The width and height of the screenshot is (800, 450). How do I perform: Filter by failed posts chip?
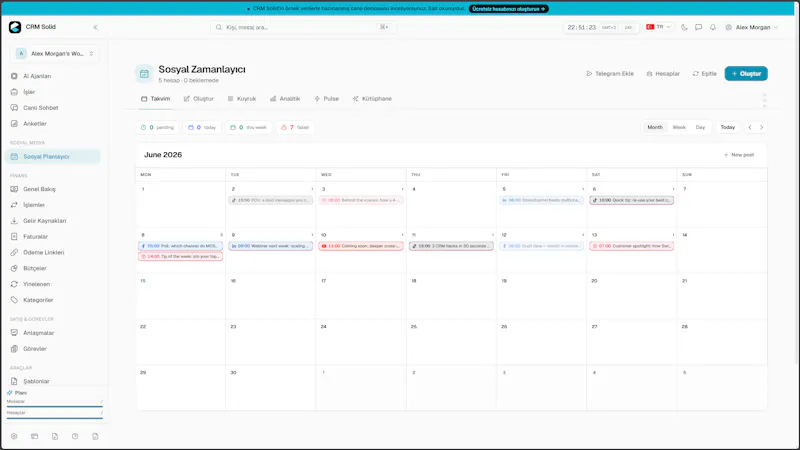[295, 127]
